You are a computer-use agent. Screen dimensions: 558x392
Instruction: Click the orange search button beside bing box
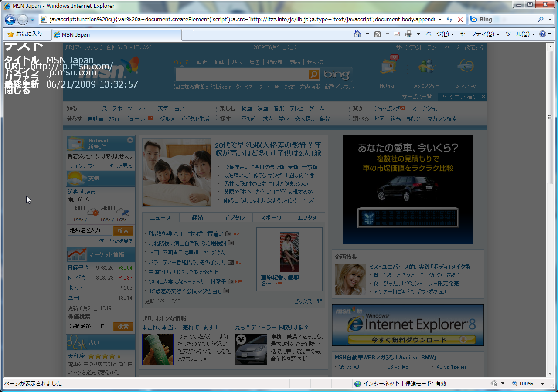(314, 74)
